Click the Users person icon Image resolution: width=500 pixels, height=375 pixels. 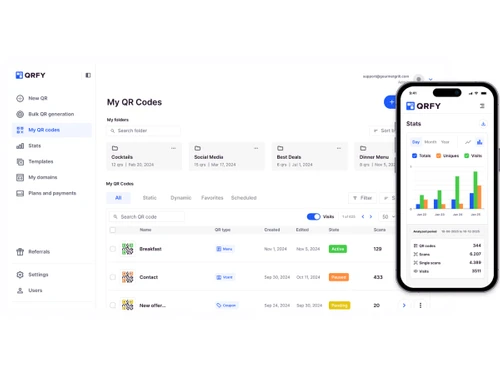click(20, 290)
